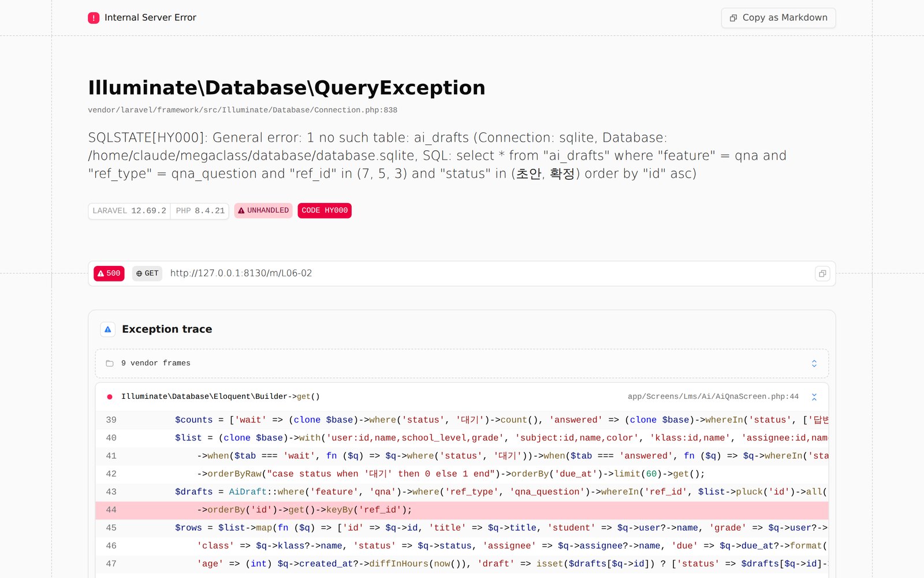The width and height of the screenshot is (924, 578).
Task: Click the Exception trace warning icon
Action: click(x=107, y=329)
